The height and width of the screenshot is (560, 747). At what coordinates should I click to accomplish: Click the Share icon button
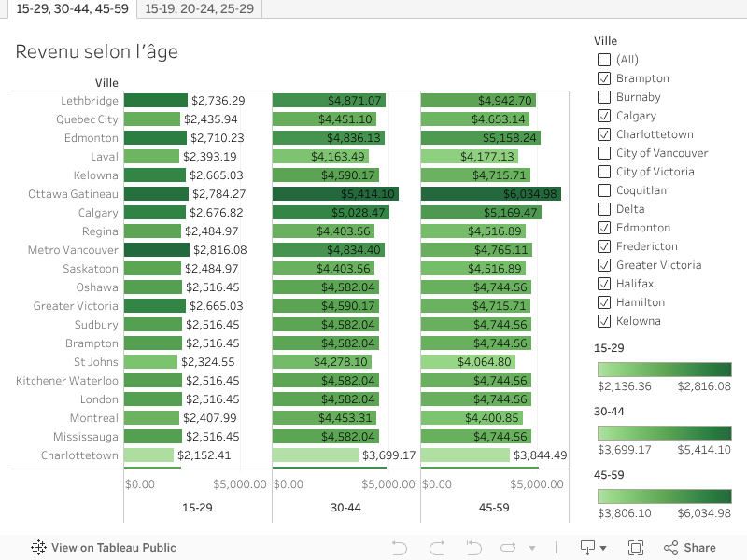(690, 548)
